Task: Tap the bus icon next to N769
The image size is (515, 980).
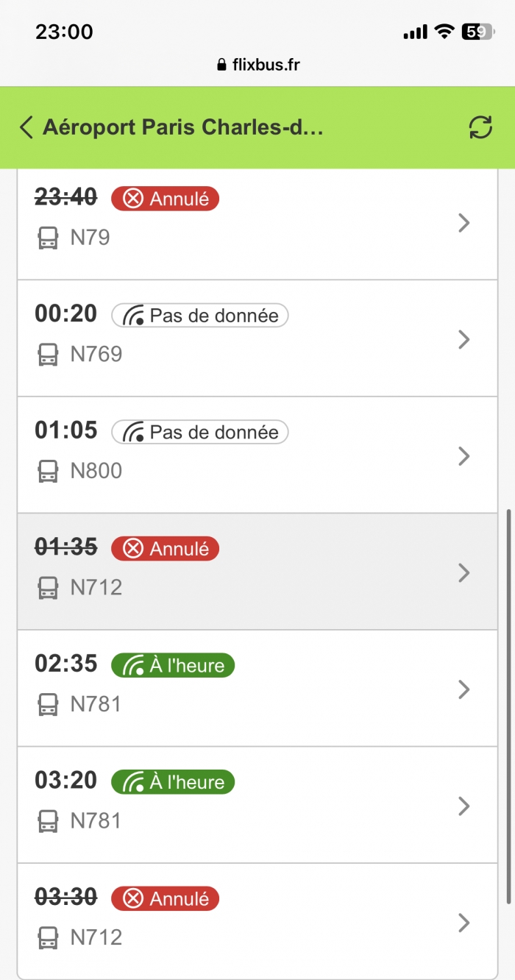Action: [48, 355]
